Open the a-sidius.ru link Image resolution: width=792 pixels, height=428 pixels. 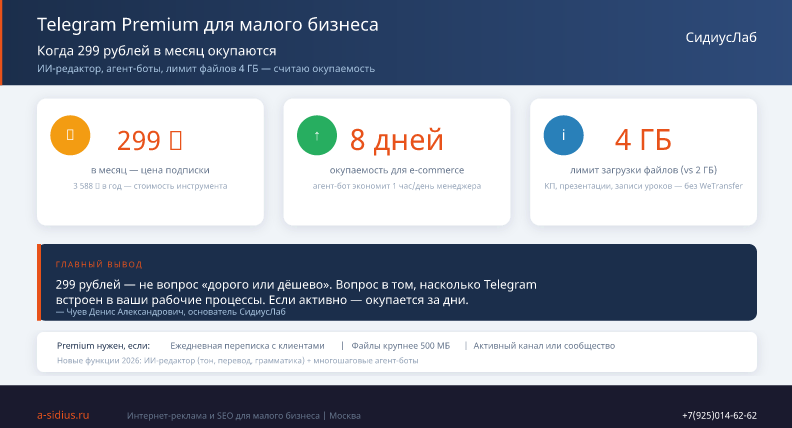pos(63,415)
